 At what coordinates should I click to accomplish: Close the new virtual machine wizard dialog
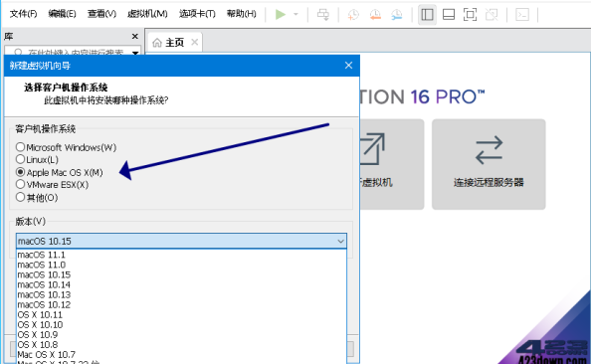[x=348, y=66]
